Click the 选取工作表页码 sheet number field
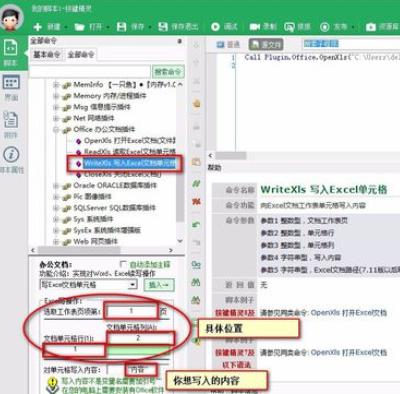400x394 pixels. (x=131, y=311)
